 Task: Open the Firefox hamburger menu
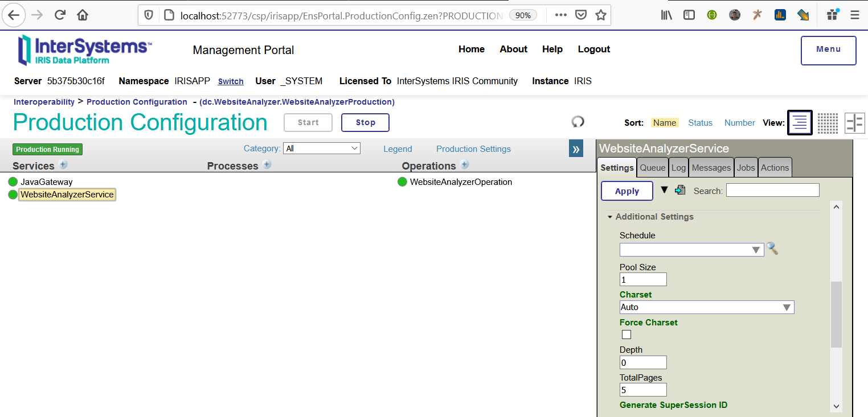coord(854,15)
